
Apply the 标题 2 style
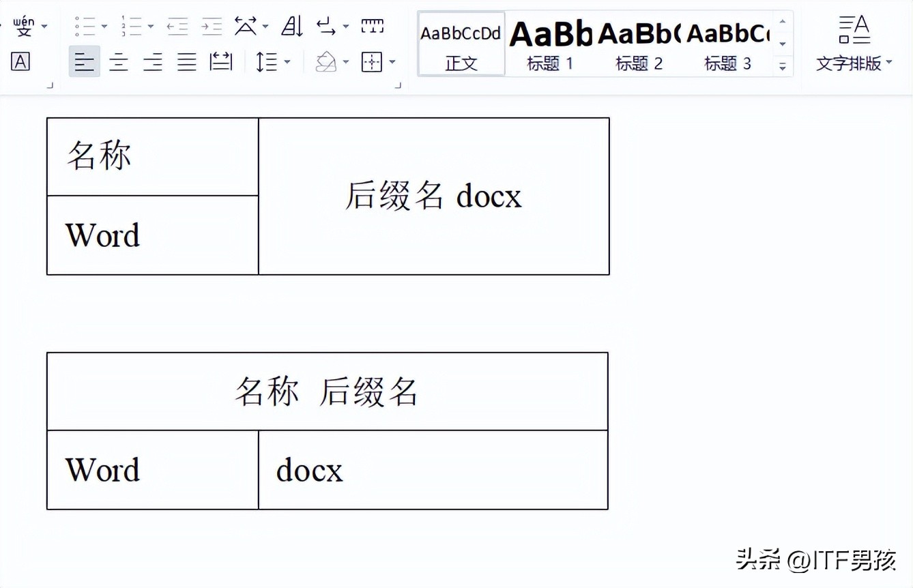pos(639,41)
